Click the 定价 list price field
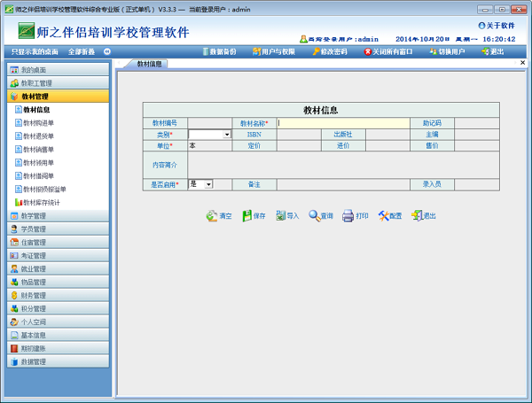 (x=299, y=146)
